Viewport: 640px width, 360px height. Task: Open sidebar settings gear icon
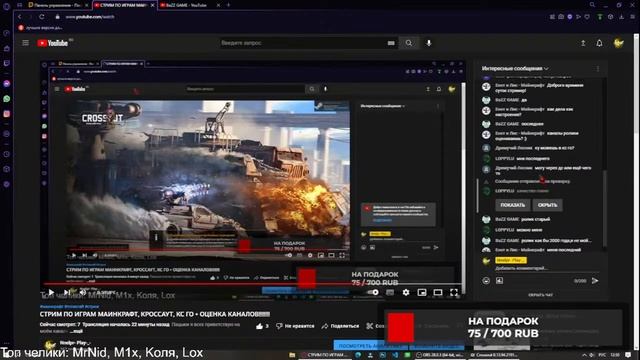[x=7, y=184]
